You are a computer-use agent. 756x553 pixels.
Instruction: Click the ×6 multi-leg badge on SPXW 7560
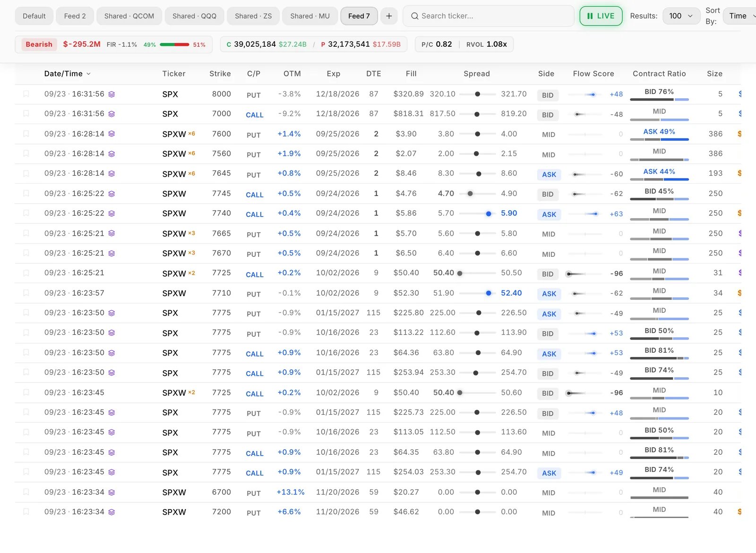click(x=192, y=153)
